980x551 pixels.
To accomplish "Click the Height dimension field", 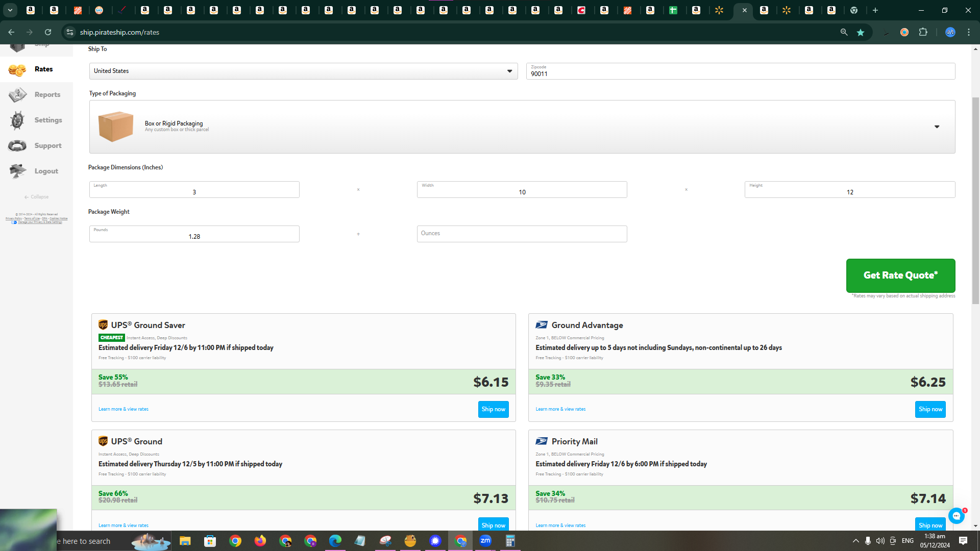I will pos(849,189).
